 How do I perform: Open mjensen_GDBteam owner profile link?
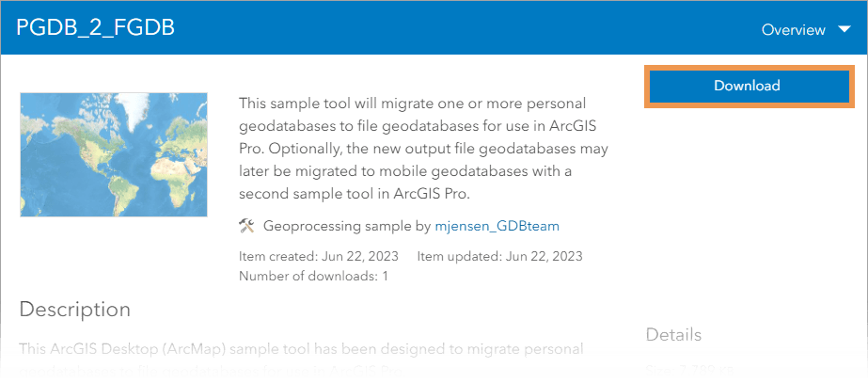pyautogui.click(x=497, y=226)
